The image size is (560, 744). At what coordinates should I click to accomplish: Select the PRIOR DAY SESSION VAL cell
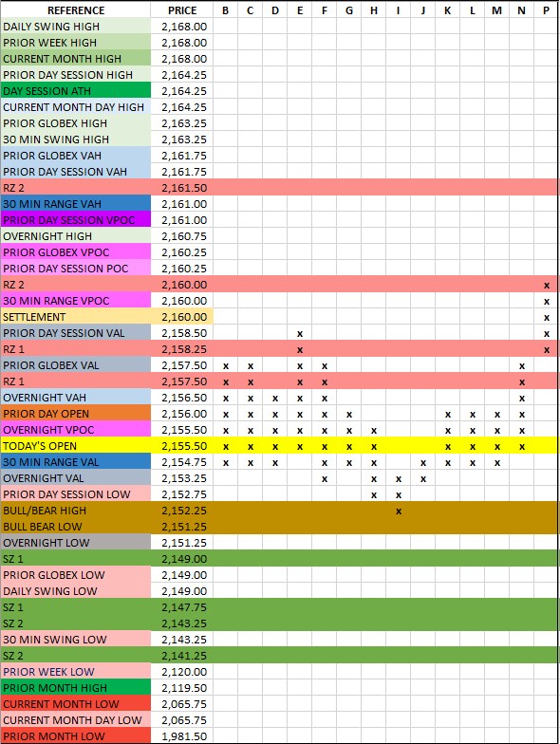[76, 333]
